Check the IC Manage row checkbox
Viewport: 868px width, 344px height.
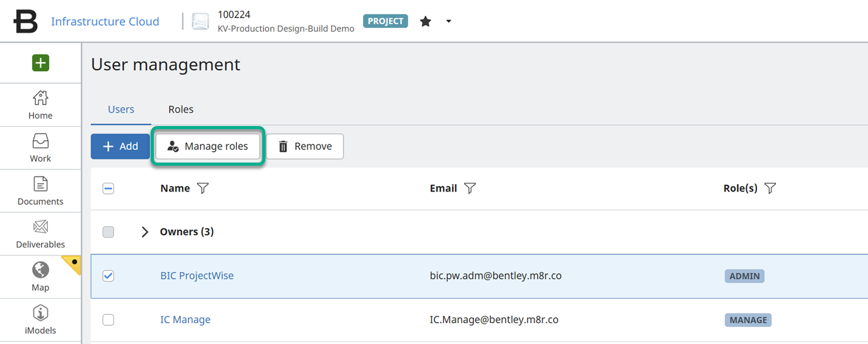[108, 320]
